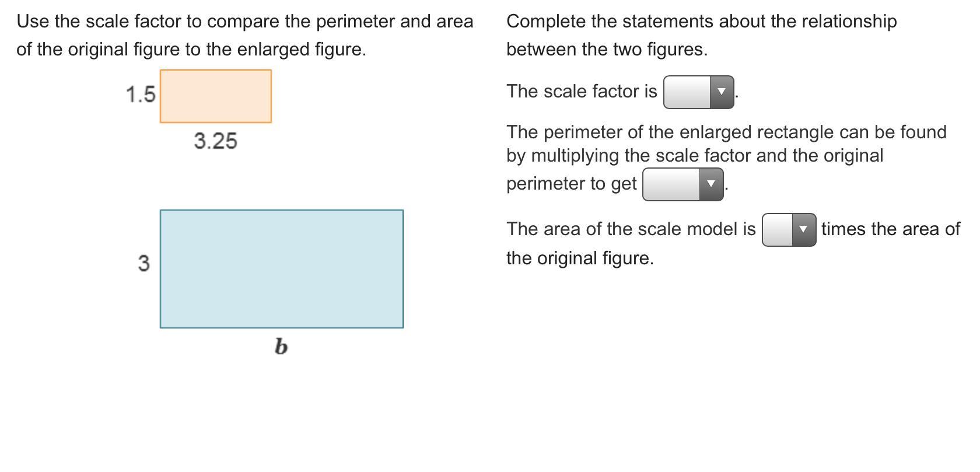Click the 1.5 side length label
Image resolution: width=980 pixels, height=472 pixels.
(141, 95)
